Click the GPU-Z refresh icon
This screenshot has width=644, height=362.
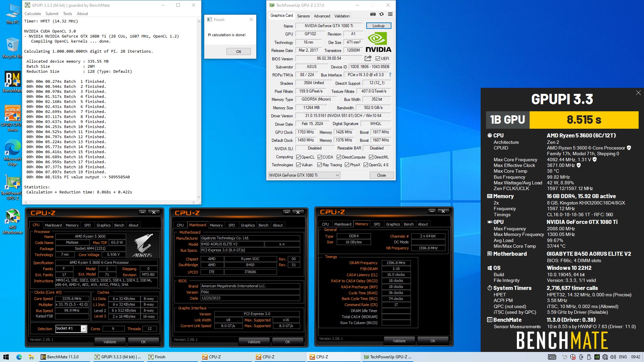[381, 14]
